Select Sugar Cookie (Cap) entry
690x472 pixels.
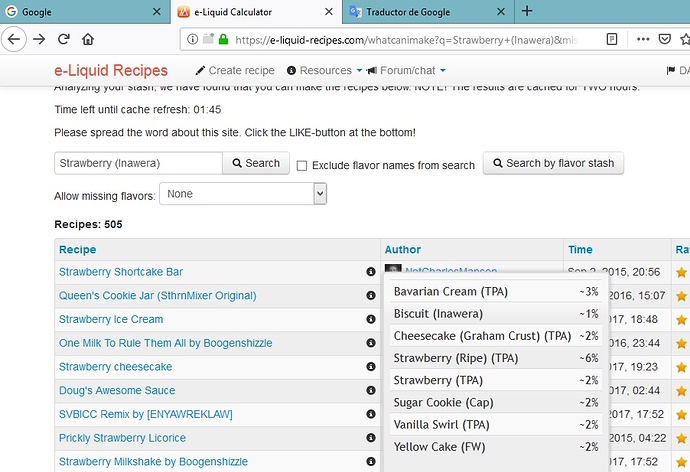[496, 402]
